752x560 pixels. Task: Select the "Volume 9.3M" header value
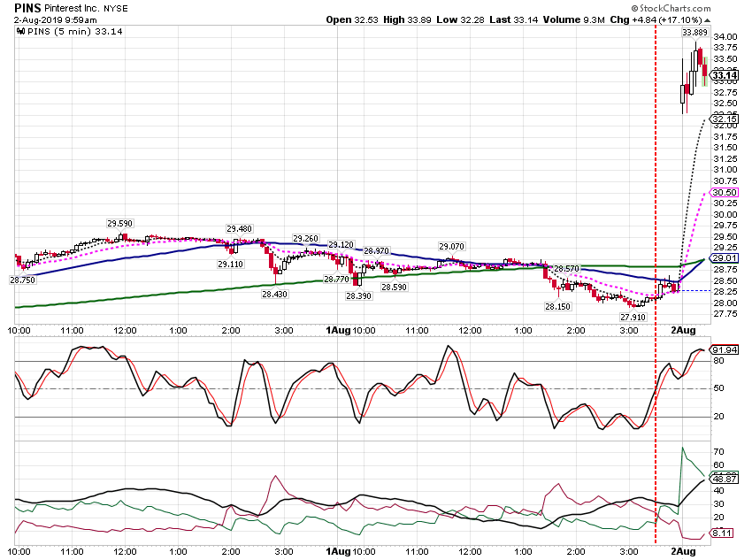573,19
